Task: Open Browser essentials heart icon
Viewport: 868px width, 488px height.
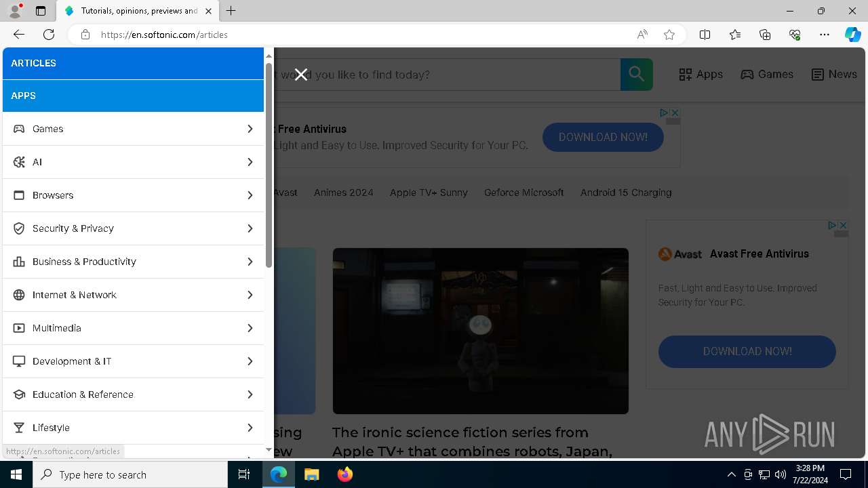Action: (795, 35)
